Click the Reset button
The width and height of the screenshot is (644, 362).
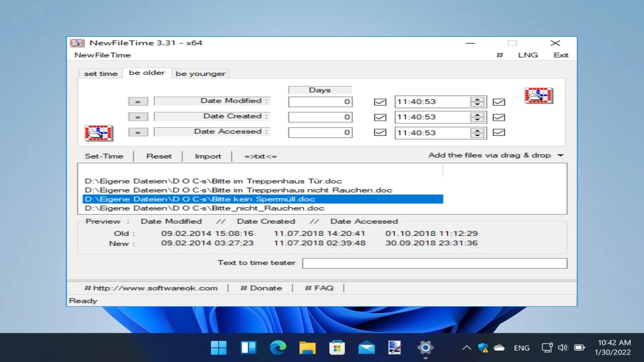point(159,156)
